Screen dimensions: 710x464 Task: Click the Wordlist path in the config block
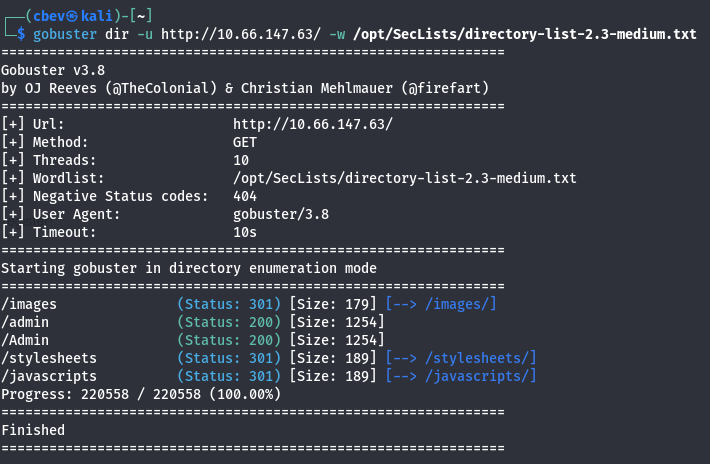coord(404,178)
